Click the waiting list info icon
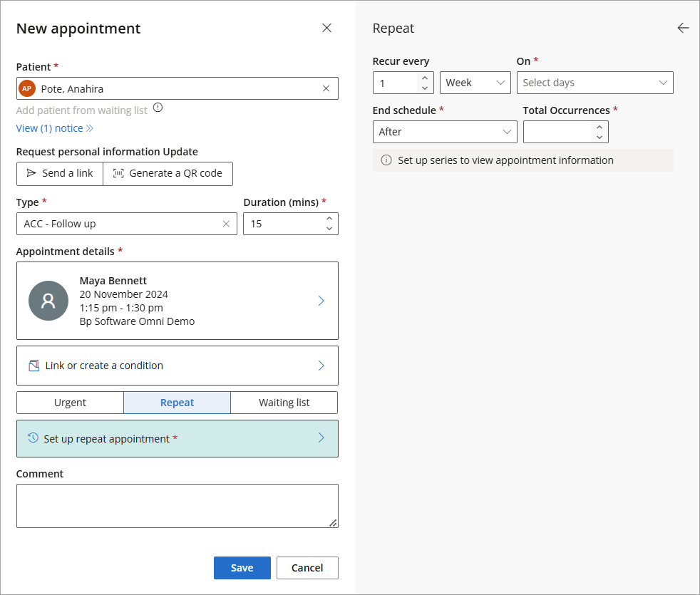Screen dimensions: 700x595 point(158,108)
